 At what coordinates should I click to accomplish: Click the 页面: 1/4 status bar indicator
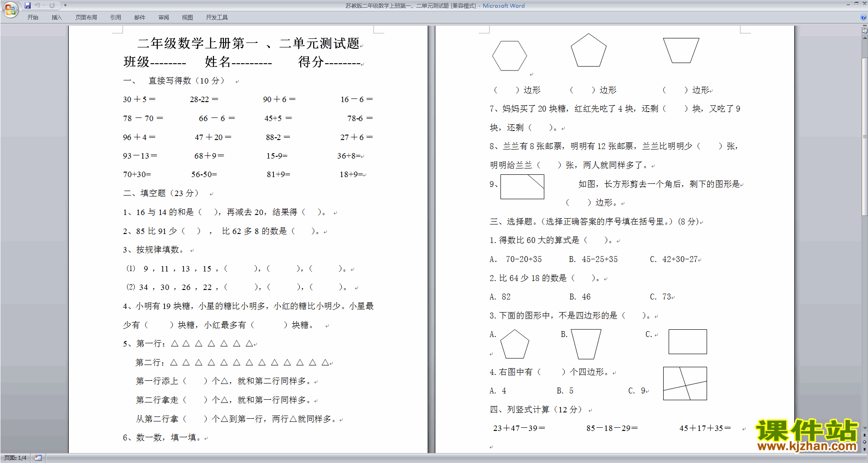(15, 458)
